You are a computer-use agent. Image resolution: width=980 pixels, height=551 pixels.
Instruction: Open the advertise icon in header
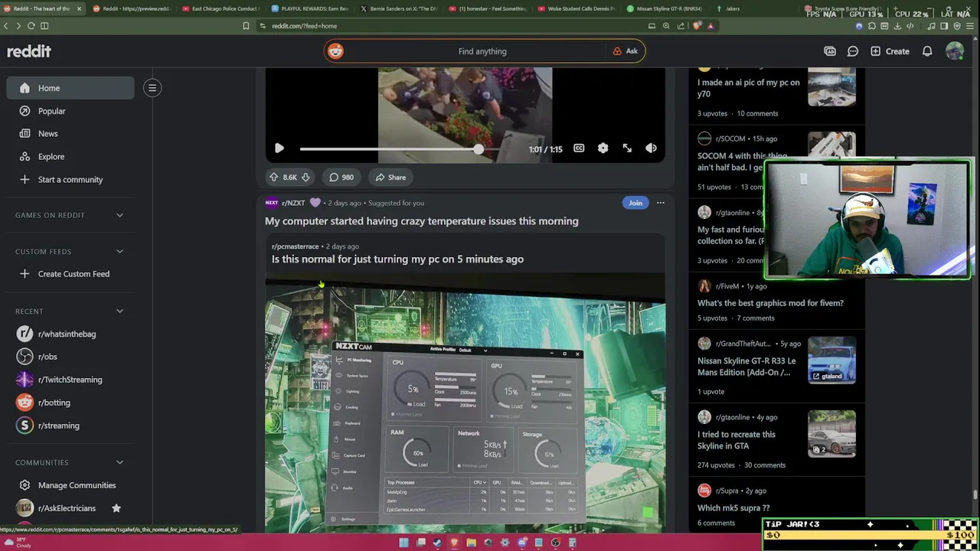[830, 51]
